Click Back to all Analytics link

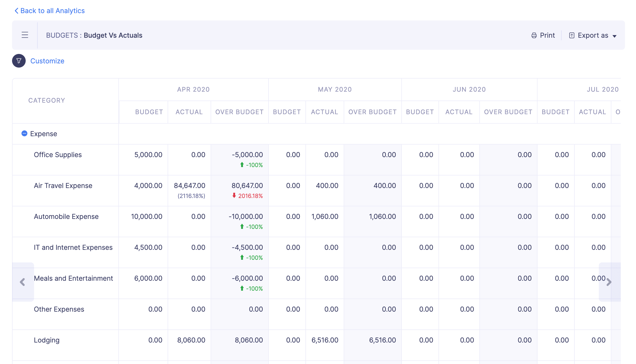point(52,11)
